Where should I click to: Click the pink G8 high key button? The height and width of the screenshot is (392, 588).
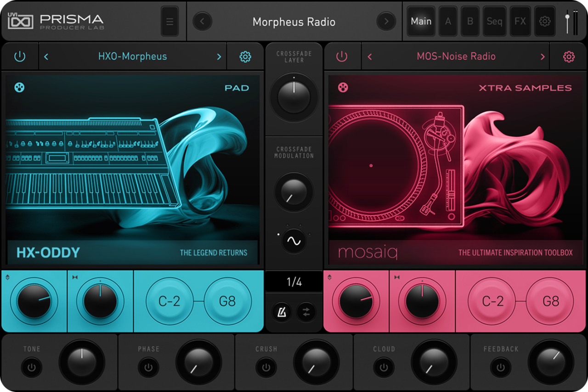pos(550,301)
